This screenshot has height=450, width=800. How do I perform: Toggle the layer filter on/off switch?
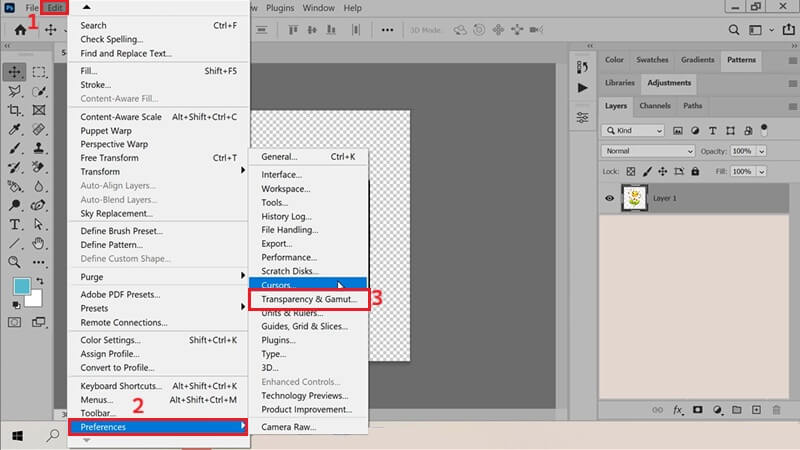pyautogui.click(x=764, y=130)
